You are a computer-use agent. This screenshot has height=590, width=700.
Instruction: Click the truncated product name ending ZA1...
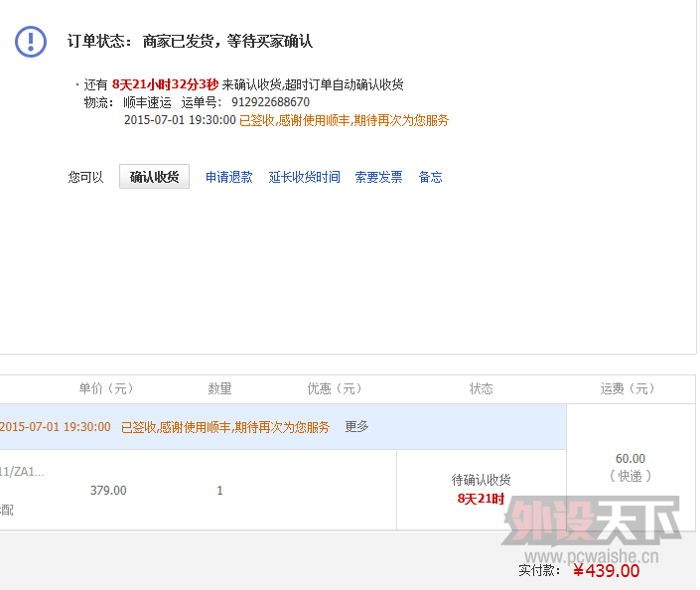tap(22, 472)
